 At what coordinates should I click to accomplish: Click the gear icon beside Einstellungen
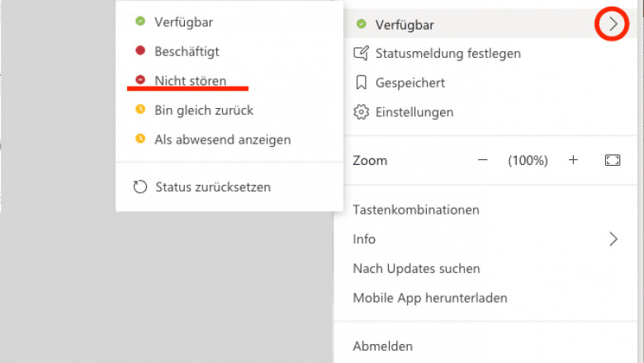tap(362, 112)
